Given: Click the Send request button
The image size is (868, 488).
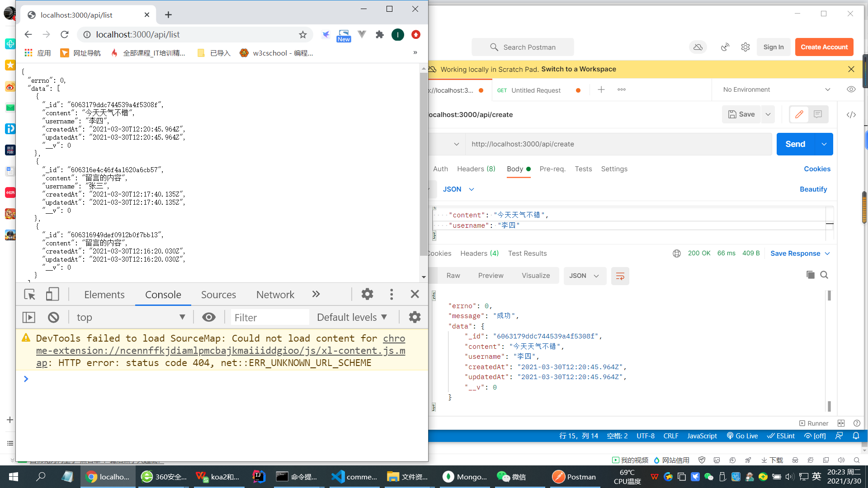Looking at the screenshot, I should tap(795, 144).
